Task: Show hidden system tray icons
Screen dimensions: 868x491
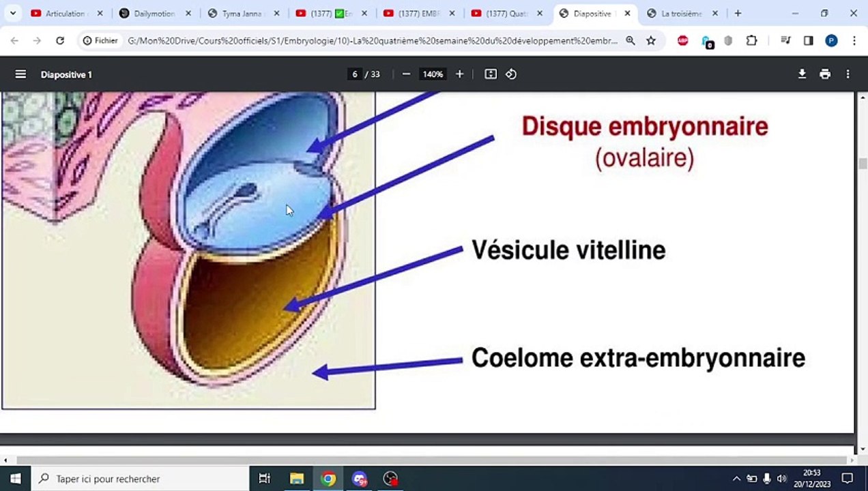Action: click(x=736, y=479)
